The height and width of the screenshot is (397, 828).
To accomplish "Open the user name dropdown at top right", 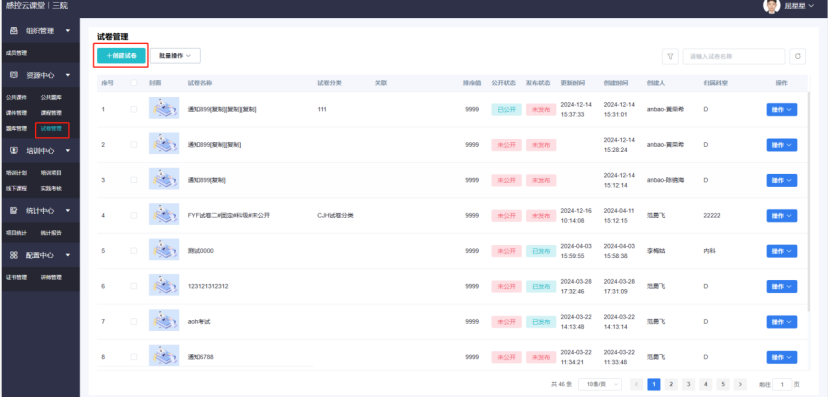I will point(799,6).
